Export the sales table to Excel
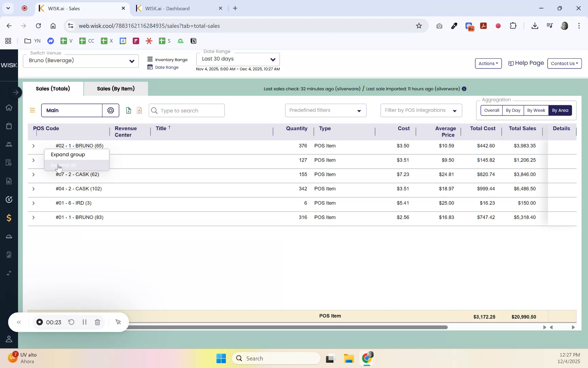 coord(128,110)
